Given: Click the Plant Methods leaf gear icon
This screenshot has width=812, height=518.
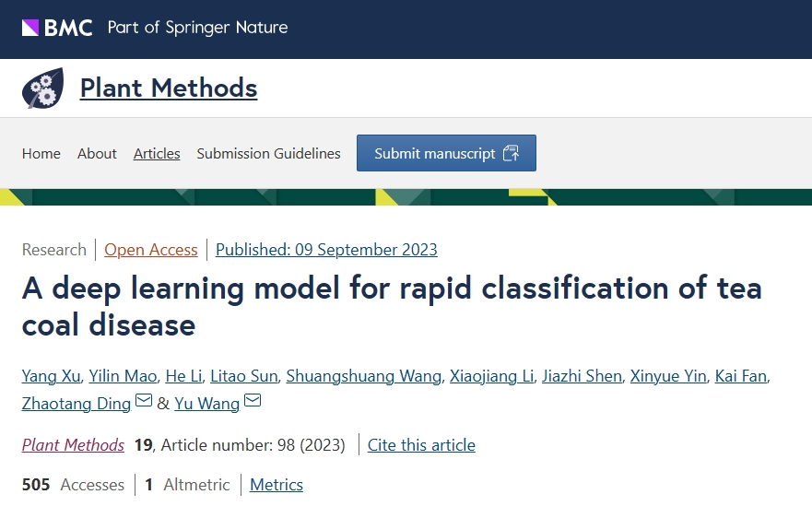Looking at the screenshot, I should point(42,88).
